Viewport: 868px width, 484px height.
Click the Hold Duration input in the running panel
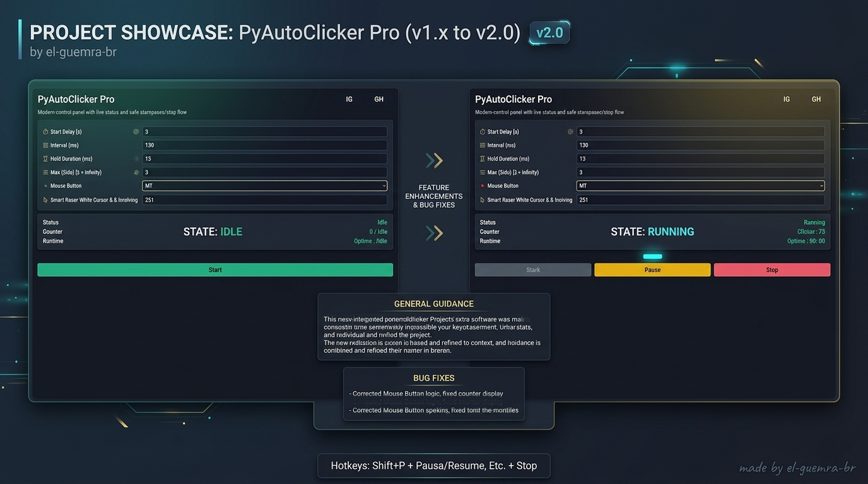click(700, 159)
